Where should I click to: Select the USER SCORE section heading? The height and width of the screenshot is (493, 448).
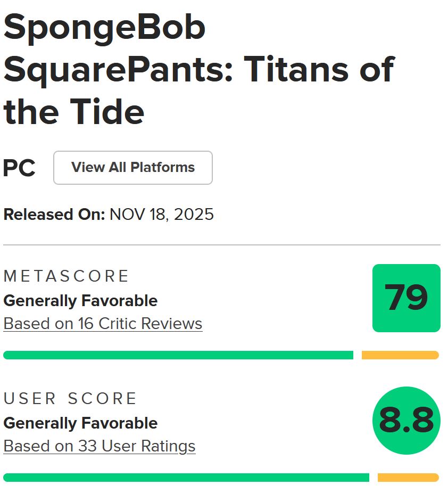tap(69, 398)
